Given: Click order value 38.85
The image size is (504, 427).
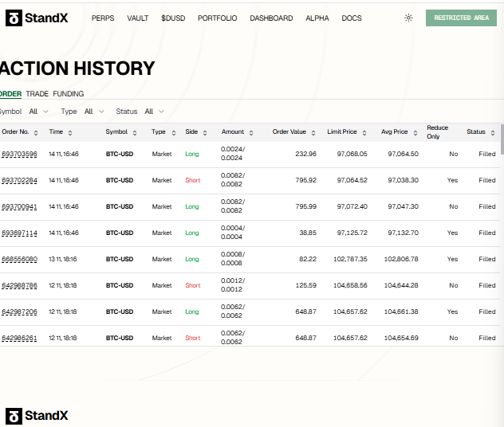Looking at the screenshot, I should [x=308, y=233].
